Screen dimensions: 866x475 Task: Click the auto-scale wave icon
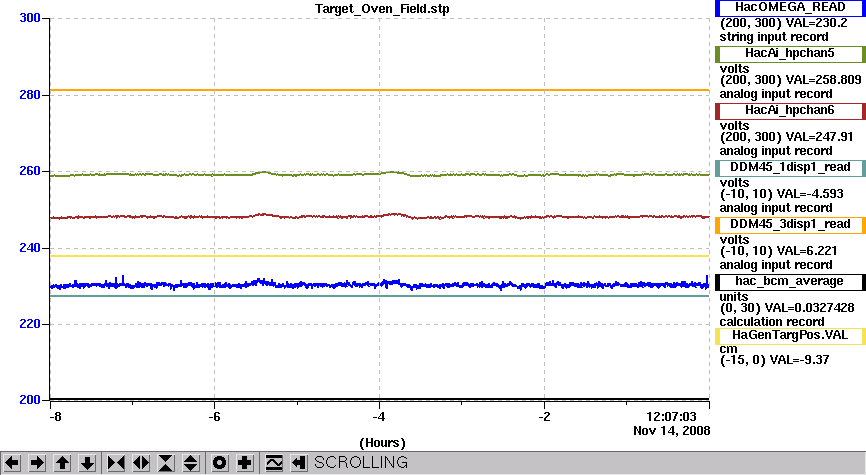pyautogui.click(x=274, y=463)
